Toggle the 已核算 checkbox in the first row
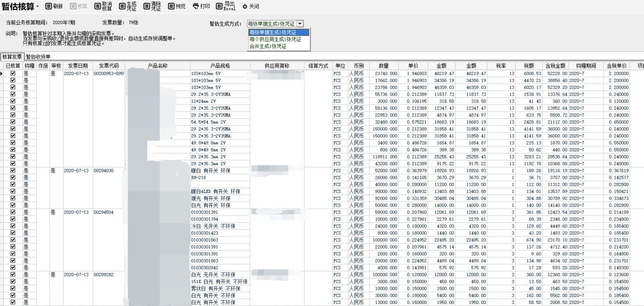The width and height of the screenshot is (644, 306). (13, 74)
